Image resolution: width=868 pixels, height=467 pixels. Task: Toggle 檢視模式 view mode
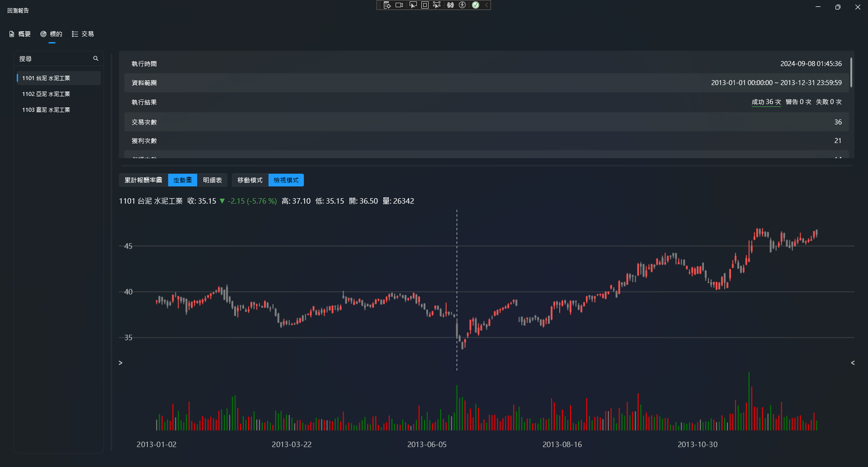coord(286,180)
